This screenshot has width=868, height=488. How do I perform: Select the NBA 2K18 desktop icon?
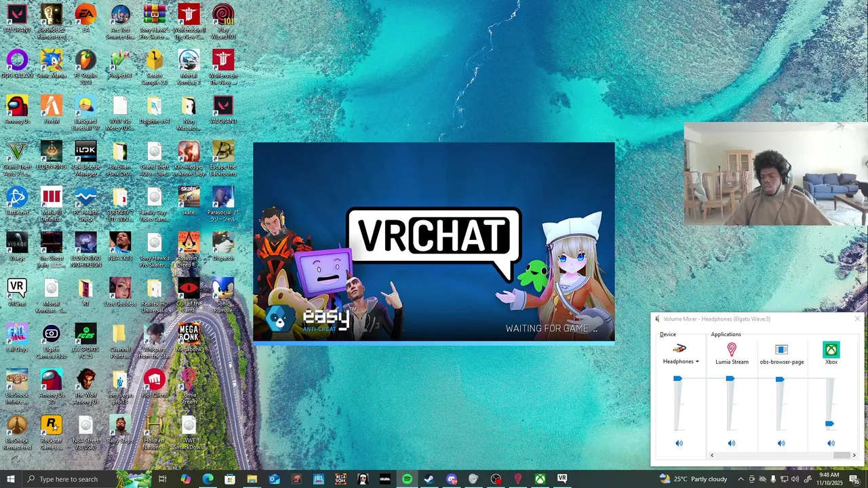tap(120, 248)
